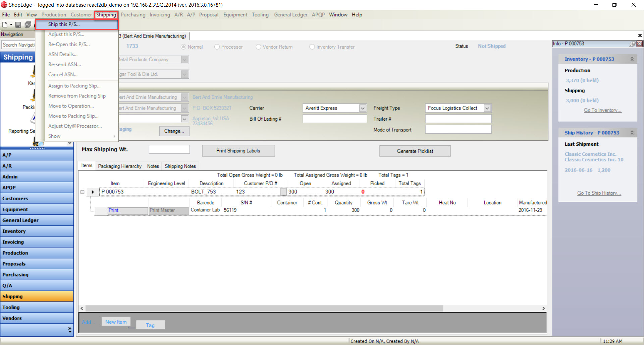Collapse the Inventory - P 000753 section
Viewport: 644px width, 345px height.
pos(632,59)
